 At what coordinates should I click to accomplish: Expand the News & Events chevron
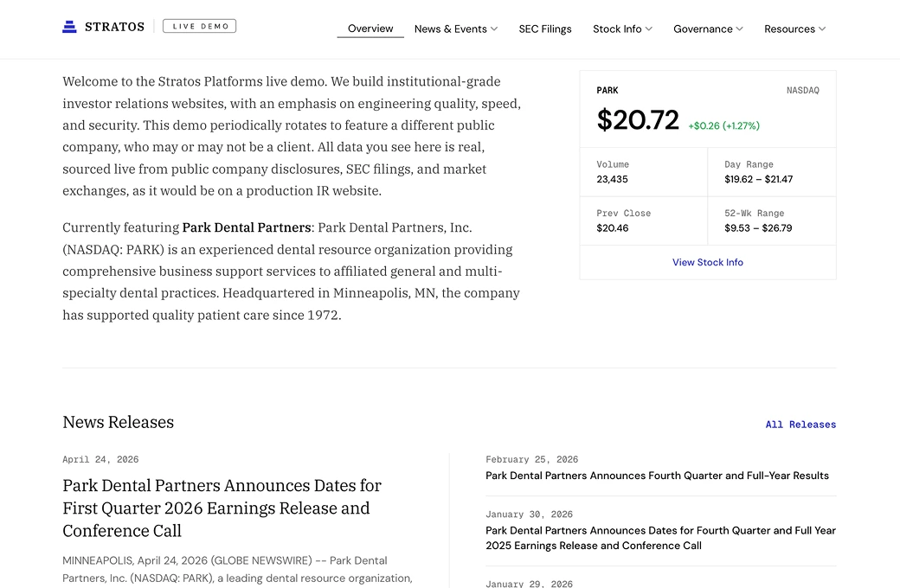(x=494, y=29)
